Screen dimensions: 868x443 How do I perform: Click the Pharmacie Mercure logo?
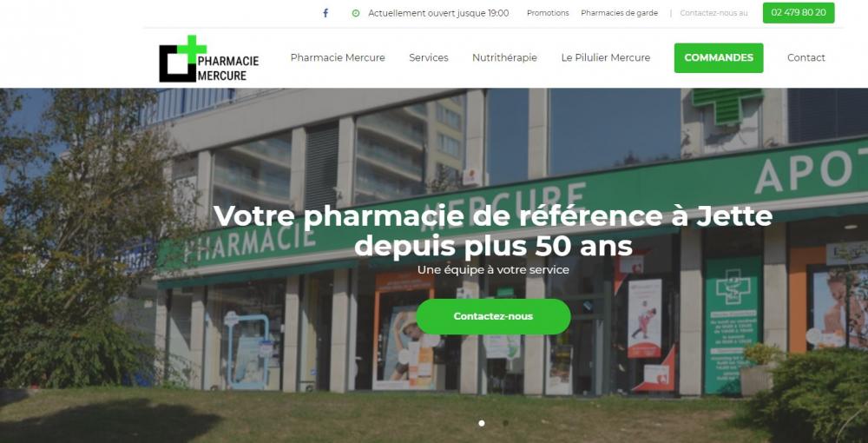tap(209, 59)
